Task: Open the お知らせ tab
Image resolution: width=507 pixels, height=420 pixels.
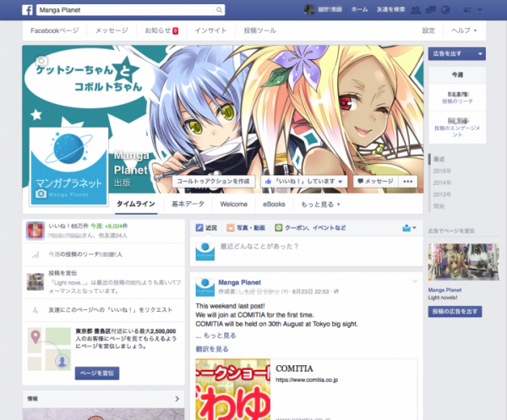Action: (x=161, y=30)
